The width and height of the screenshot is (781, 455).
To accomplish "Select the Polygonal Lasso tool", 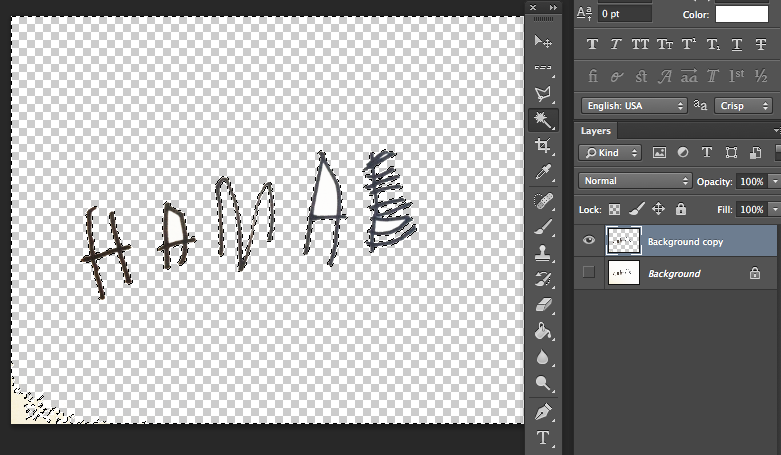I will (542, 93).
